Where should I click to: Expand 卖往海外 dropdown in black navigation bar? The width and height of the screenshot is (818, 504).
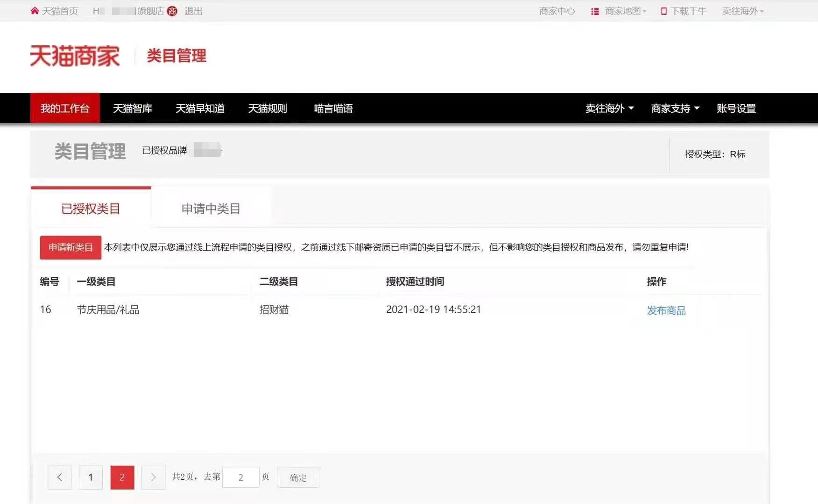(609, 108)
